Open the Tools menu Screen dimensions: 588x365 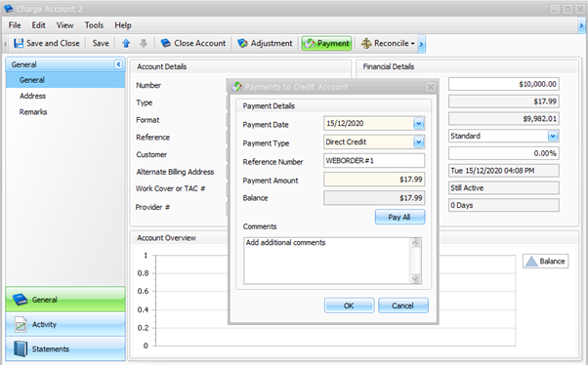point(94,25)
